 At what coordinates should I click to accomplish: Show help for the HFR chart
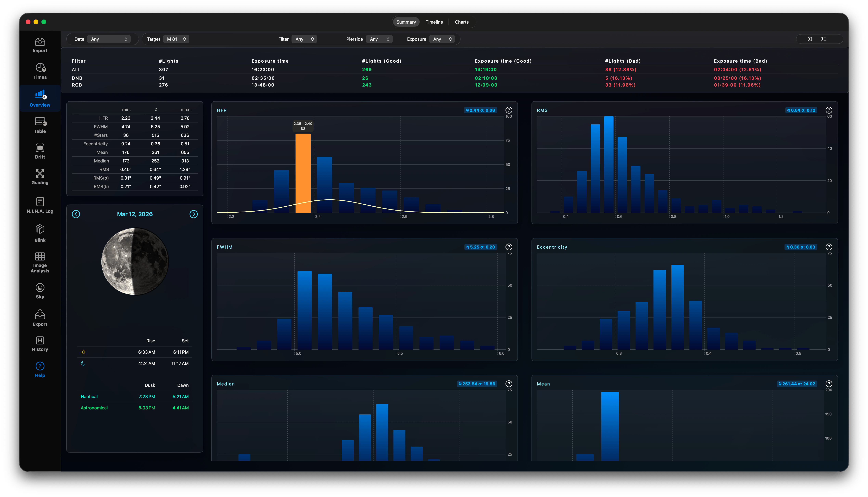pyautogui.click(x=509, y=110)
